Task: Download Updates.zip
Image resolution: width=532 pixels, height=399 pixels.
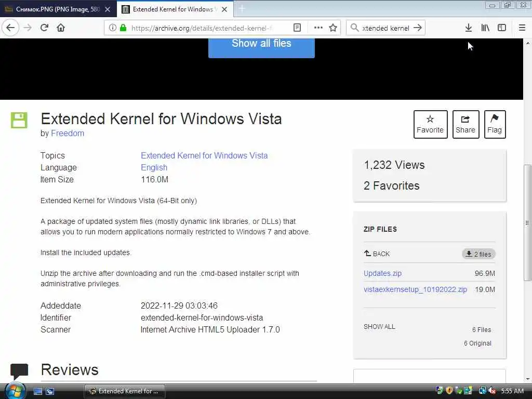Action: tap(382, 273)
